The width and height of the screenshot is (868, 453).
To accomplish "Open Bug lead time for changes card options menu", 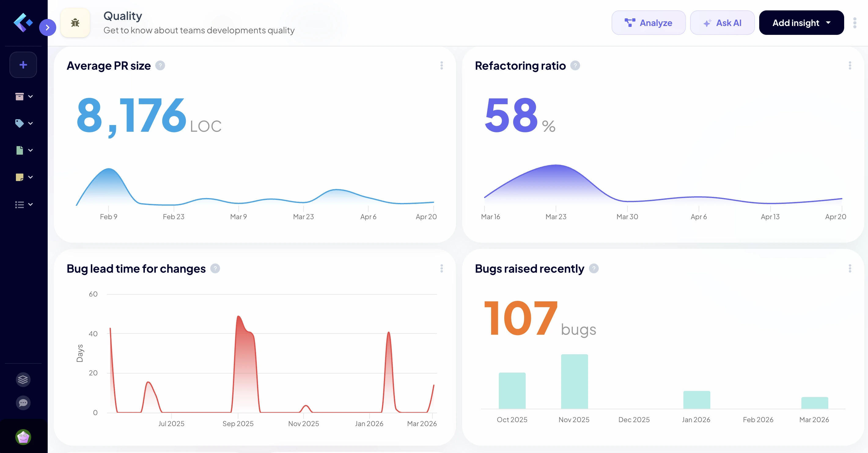I will [x=441, y=268].
